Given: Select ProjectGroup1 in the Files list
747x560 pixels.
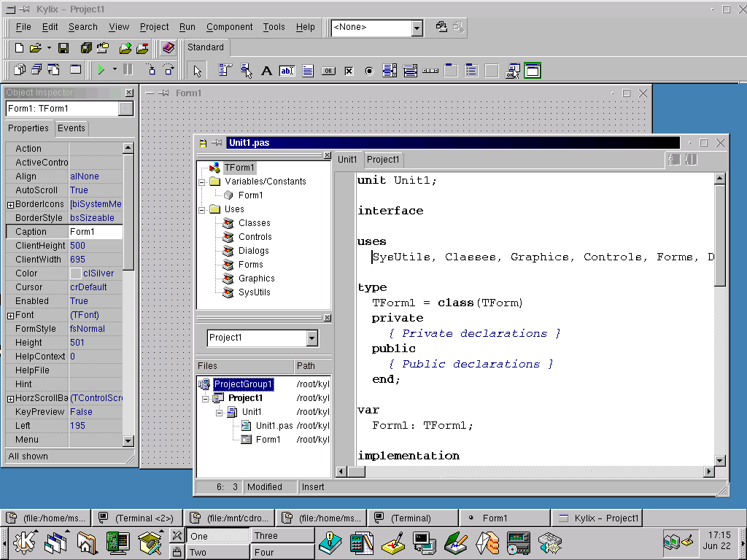Looking at the screenshot, I should (244, 384).
